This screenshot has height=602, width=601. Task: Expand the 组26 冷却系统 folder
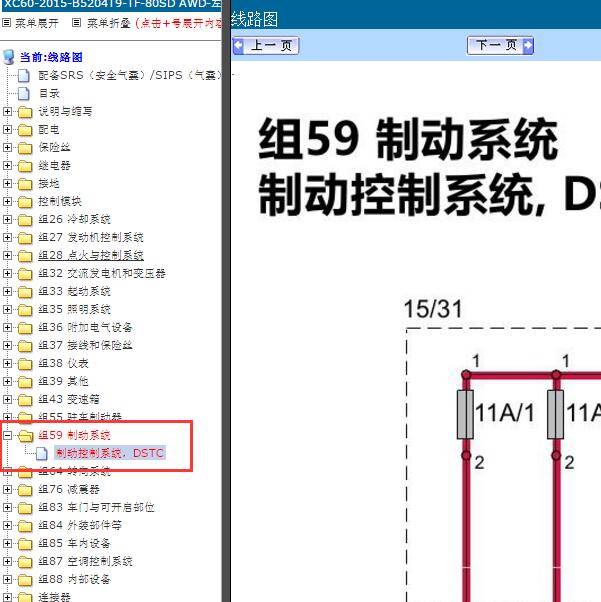coord(7,220)
